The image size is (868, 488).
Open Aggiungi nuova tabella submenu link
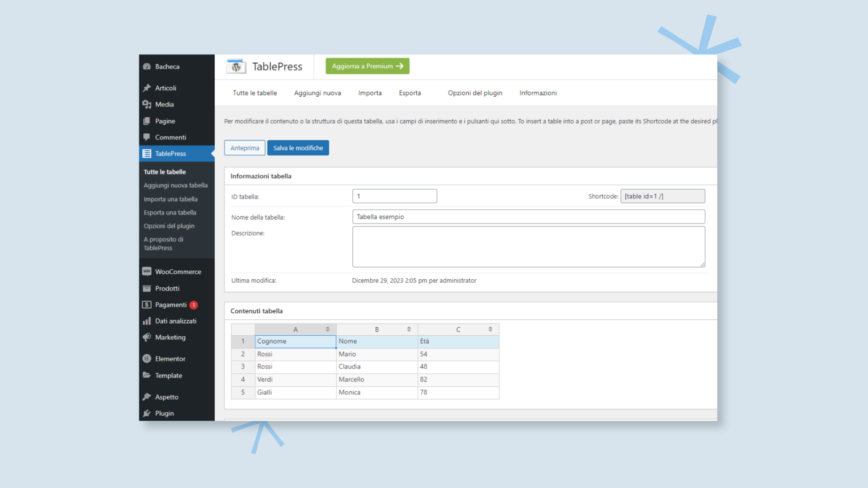[175, 185]
